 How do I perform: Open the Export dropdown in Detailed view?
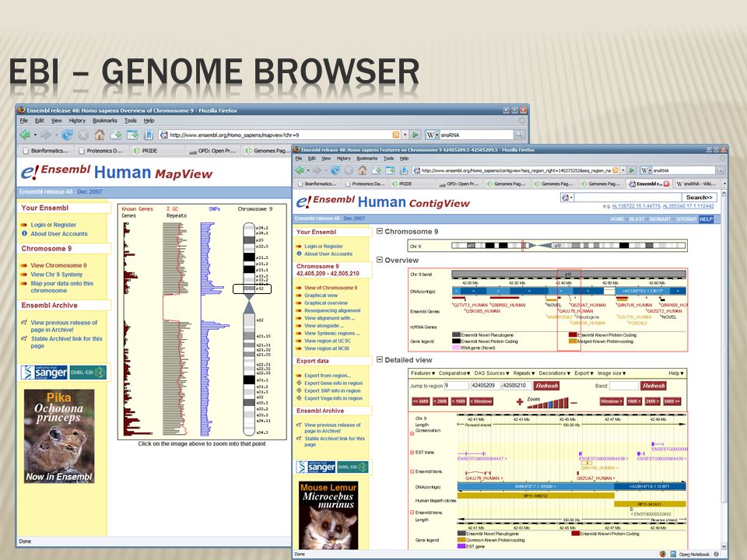click(x=584, y=373)
